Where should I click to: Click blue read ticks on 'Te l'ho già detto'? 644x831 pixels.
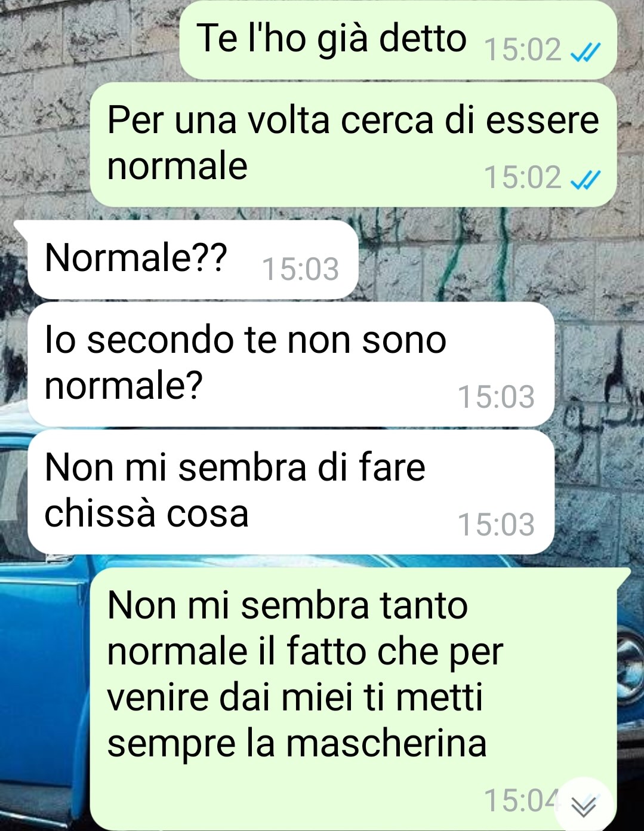click(x=585, y=52)
